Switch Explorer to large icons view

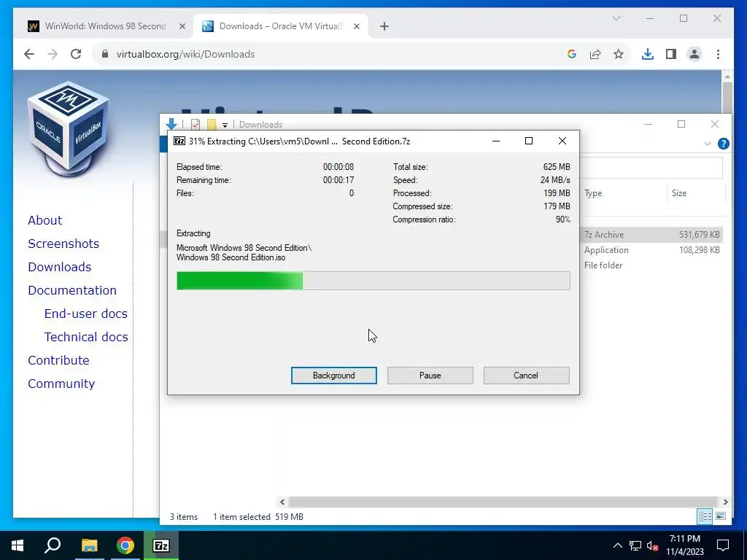click(721, 516)
